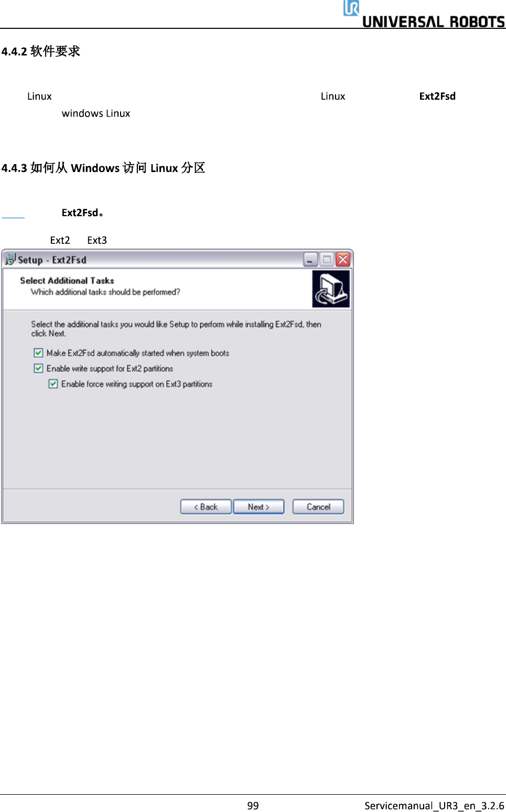
Task: Continue setup with the Next button
Action: pos(259,507)
